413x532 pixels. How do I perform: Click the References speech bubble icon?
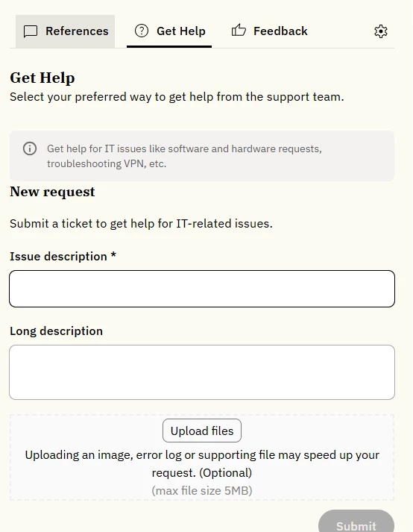(31, 31)
